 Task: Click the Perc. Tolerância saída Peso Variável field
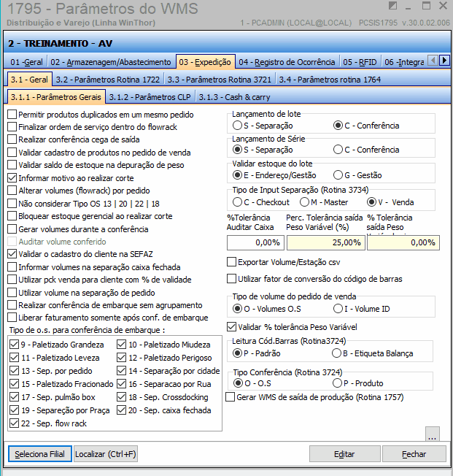(x=326, y=242)
